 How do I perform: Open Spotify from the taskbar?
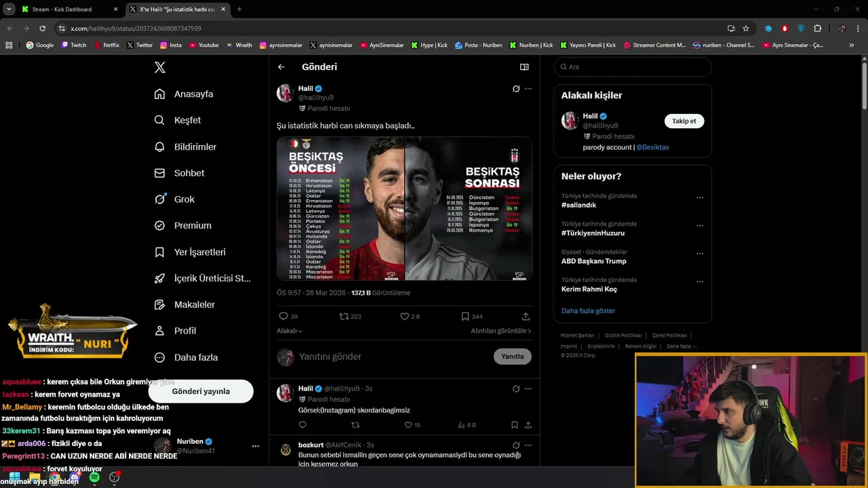[x=94, y=478]
